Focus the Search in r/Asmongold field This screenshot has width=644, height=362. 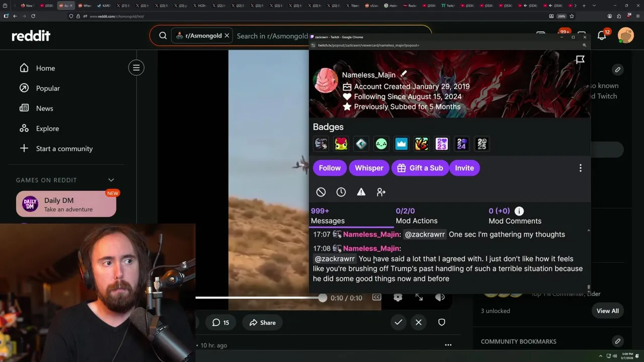click(x=272, y=36)
